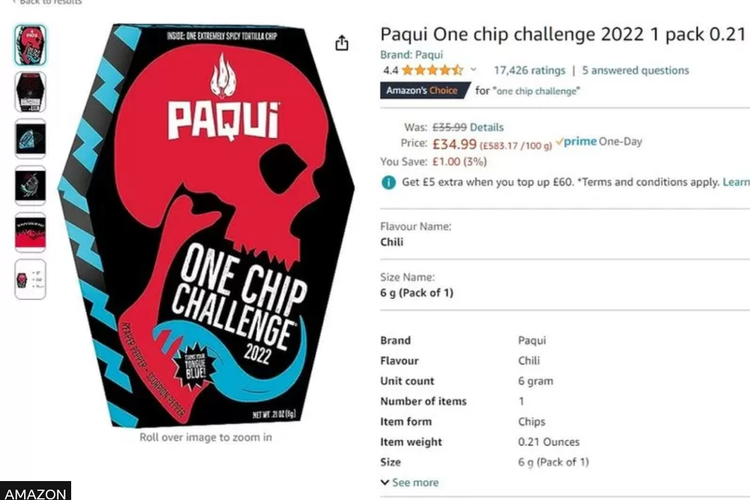Click the Details link beside was price
Viewport: 750px width, 500px height.
[486, 127]
